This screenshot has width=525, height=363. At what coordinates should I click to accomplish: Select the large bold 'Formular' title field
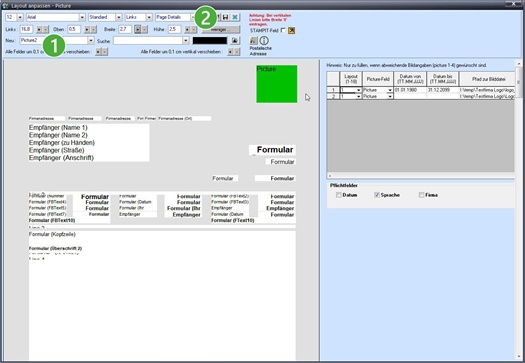(272, 150)
